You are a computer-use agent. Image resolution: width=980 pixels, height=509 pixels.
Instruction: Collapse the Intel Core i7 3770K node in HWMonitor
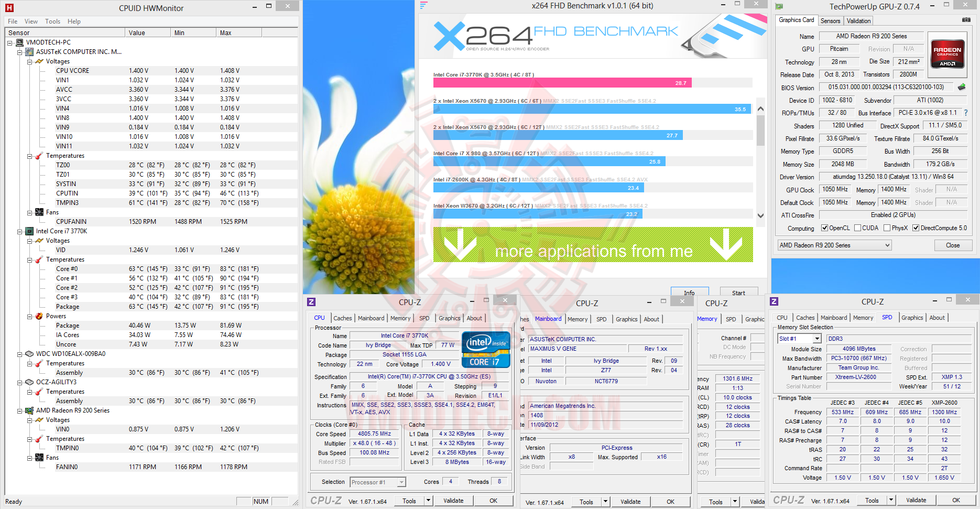point(19,231)
